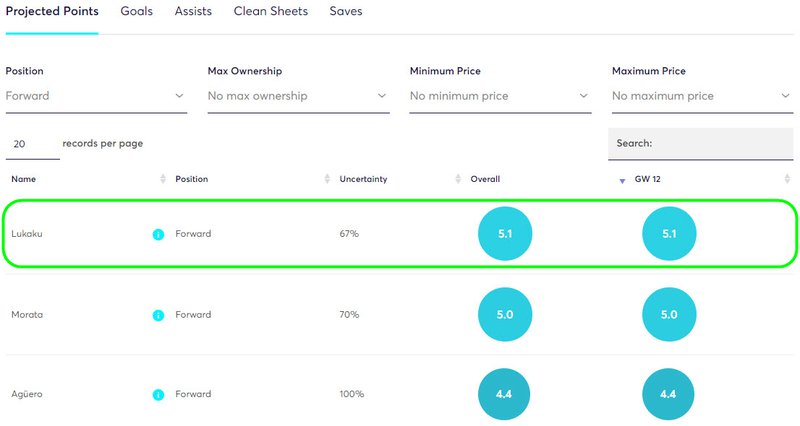The width and height of the screenshot is (800, 426).
Task: Sort table by Uncertainty column arrows
Action: (458, 179)
